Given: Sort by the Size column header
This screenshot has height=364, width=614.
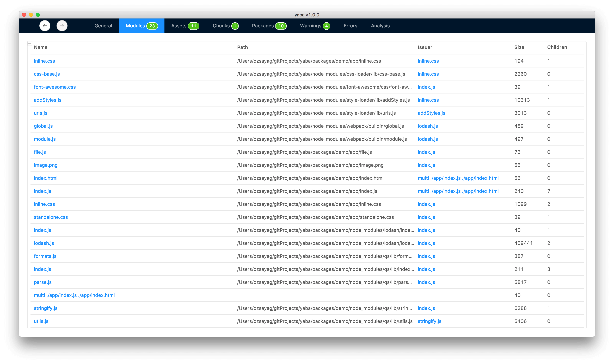Looking at the screenshot, I should tap(519, 47).
